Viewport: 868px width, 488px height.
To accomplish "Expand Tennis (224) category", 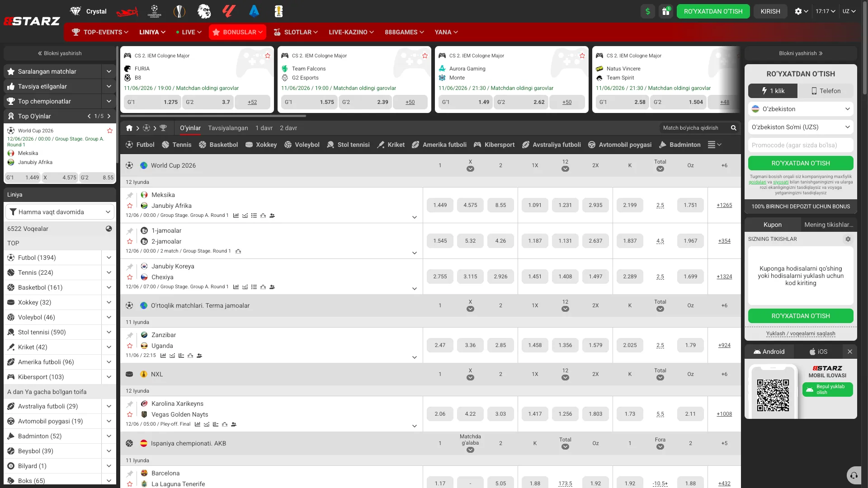I will (x=109, y=272).
